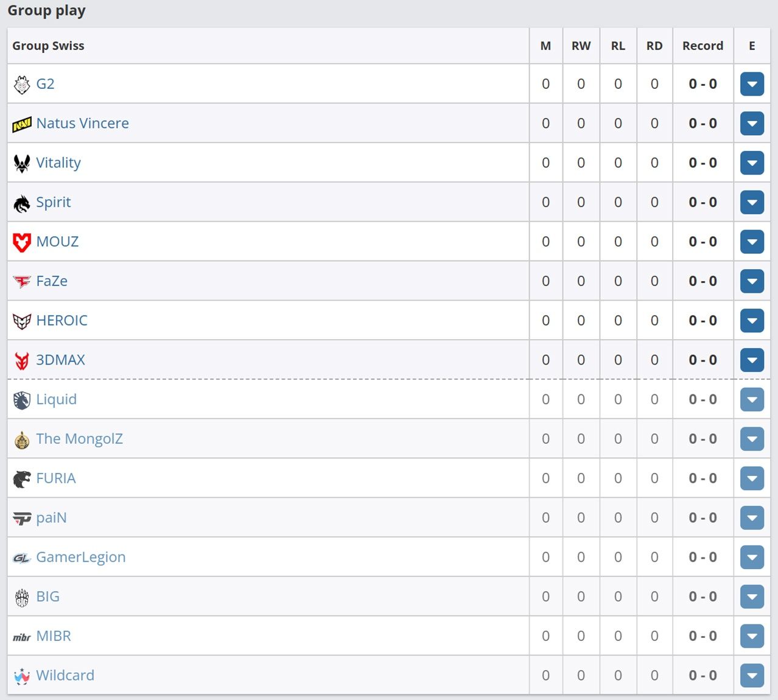This screenshot has width=778, height=700.
Task: Click the 3DMAX red logo icon
Action: pyautogui.click(x=22, y=360)
